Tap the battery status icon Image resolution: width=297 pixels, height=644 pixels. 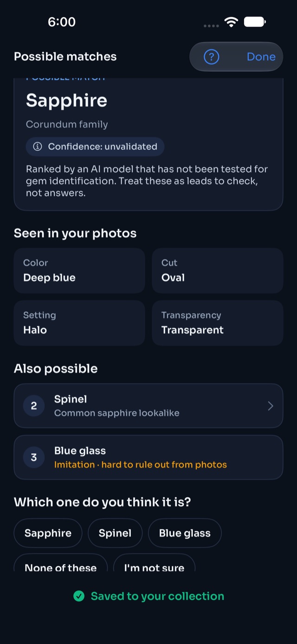(255, 22)
